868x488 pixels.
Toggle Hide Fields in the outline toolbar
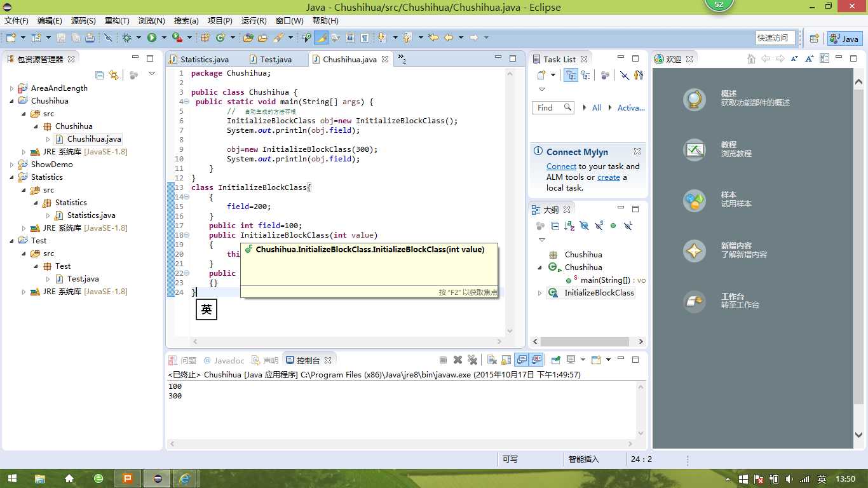click(x=584, y=226)
